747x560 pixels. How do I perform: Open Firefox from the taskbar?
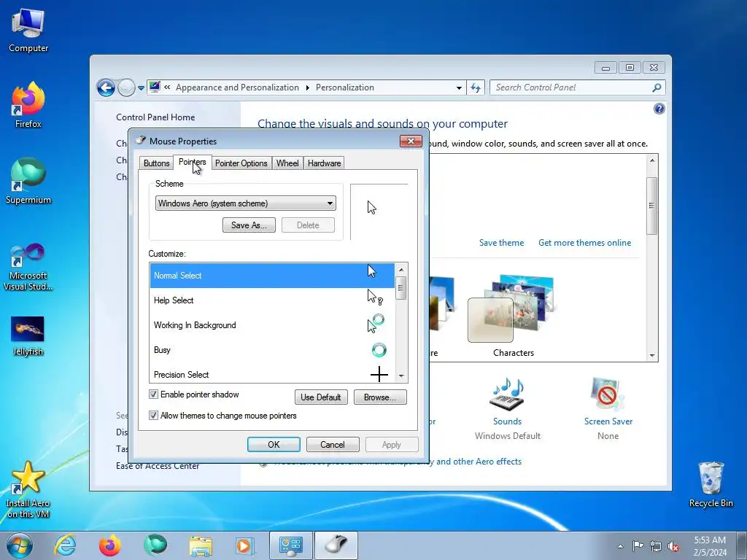click(x=109, y=545)
